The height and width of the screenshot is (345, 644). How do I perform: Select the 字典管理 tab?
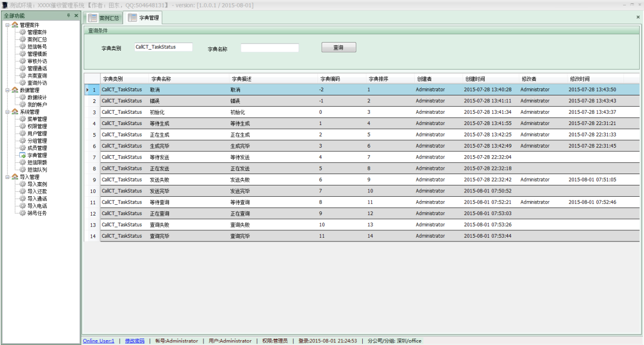coord(143,18)
